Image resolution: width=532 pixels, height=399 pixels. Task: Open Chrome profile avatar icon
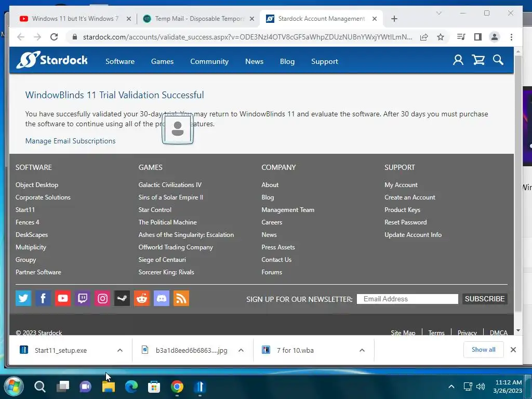[495, 37]
